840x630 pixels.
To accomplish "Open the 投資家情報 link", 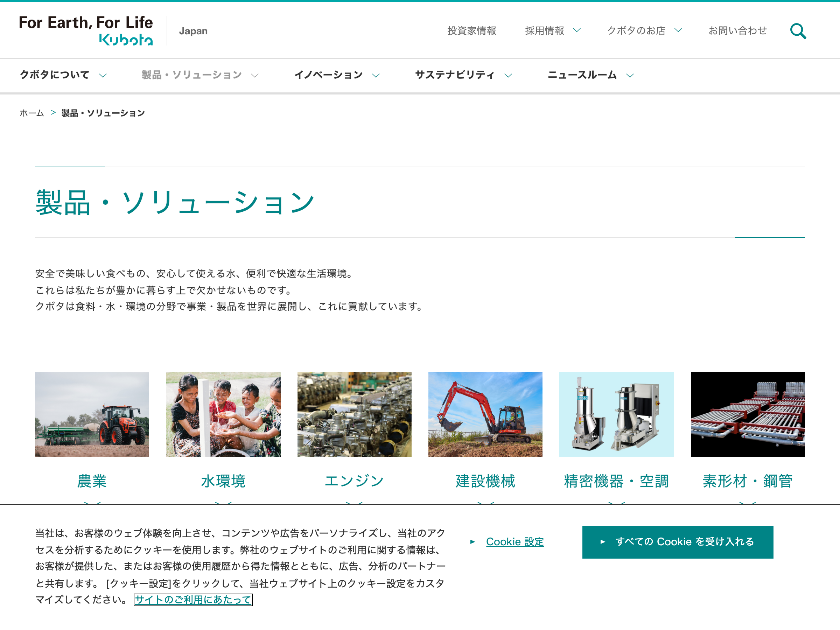I will 472,31.
